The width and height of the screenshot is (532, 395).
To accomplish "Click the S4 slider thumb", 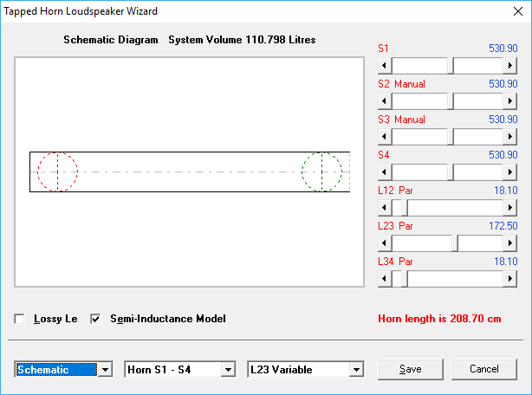I will (451, 172).
